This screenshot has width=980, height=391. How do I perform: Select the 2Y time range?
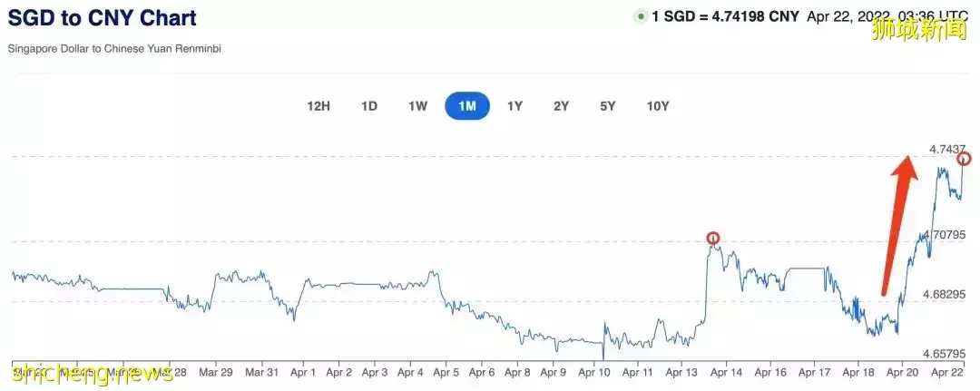pos(562,106)
